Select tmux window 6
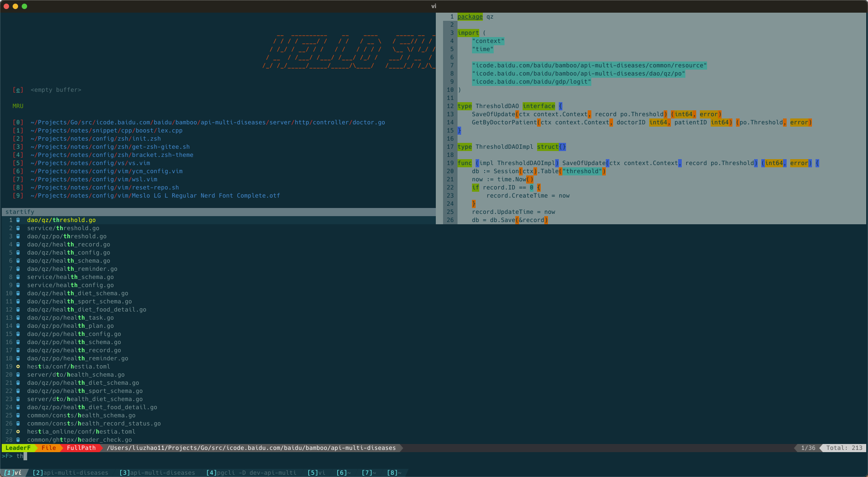This screenshot has height=477, width=868. (x=344, y=473)
